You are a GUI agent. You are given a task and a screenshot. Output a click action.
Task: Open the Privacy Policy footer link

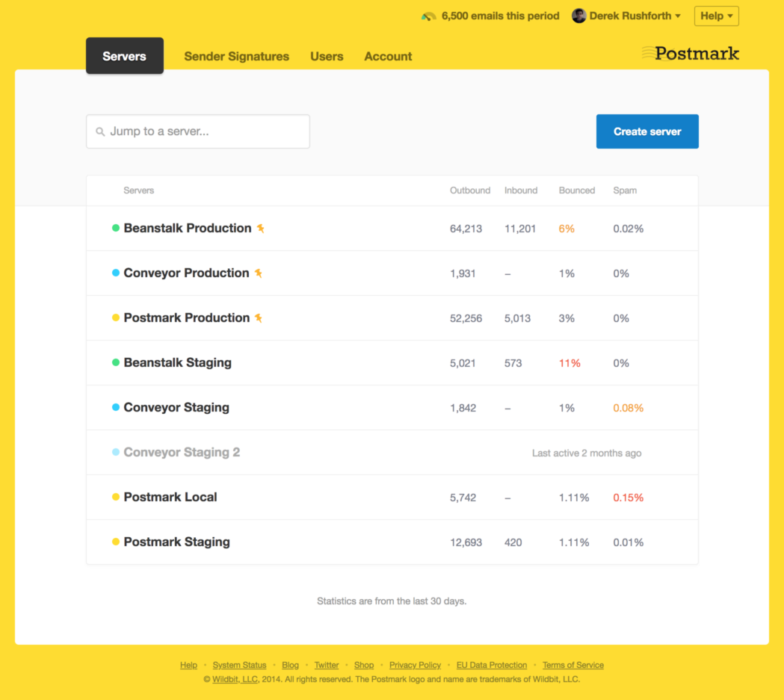[x=415, y=665]
